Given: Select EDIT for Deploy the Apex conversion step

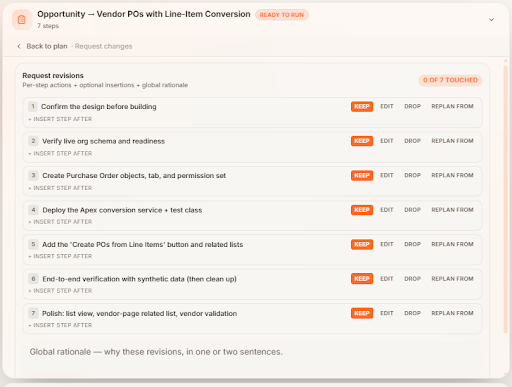Looking at the screenshot, I should pyautogui.click(x=387, y=210).
